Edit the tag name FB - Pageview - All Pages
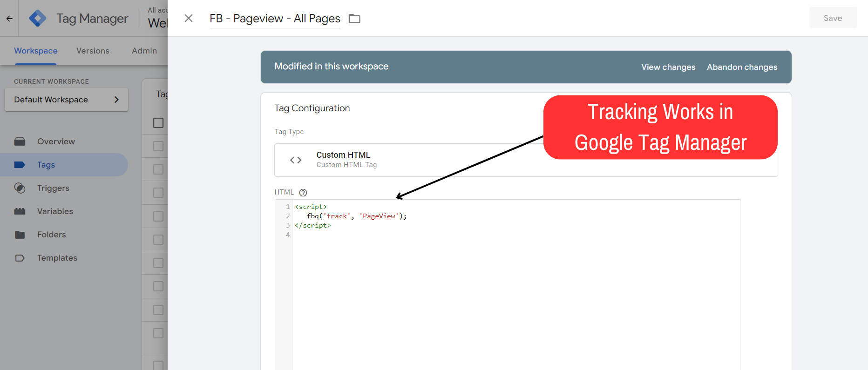868x370 pixels. click(275, 19)
